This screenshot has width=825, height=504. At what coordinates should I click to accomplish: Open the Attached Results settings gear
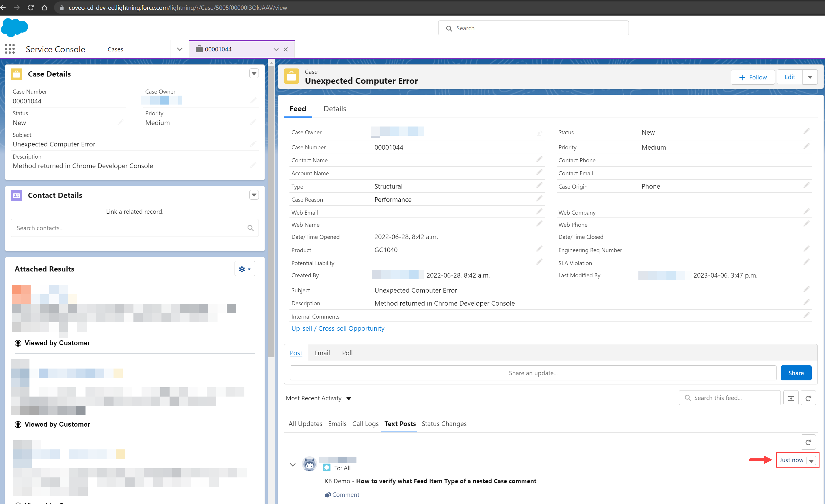242,269
